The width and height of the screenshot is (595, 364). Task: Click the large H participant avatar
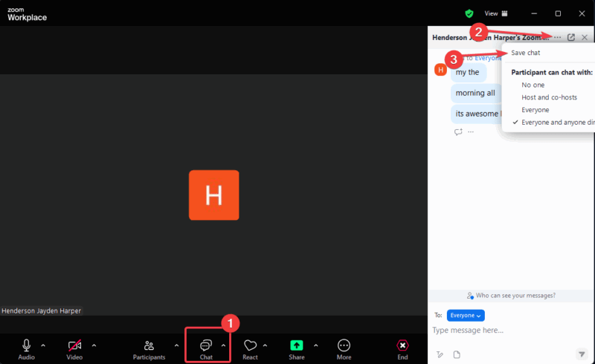tap(214, 195)
